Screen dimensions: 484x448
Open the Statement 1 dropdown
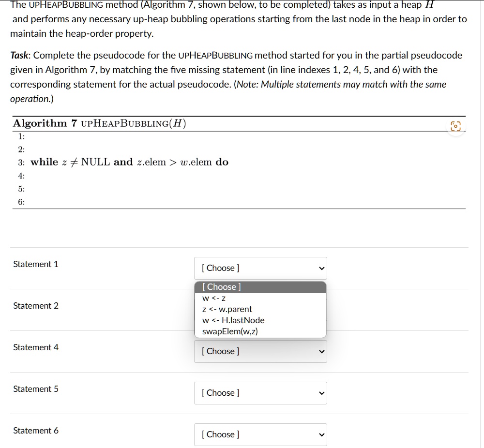(x=260, y=268)
